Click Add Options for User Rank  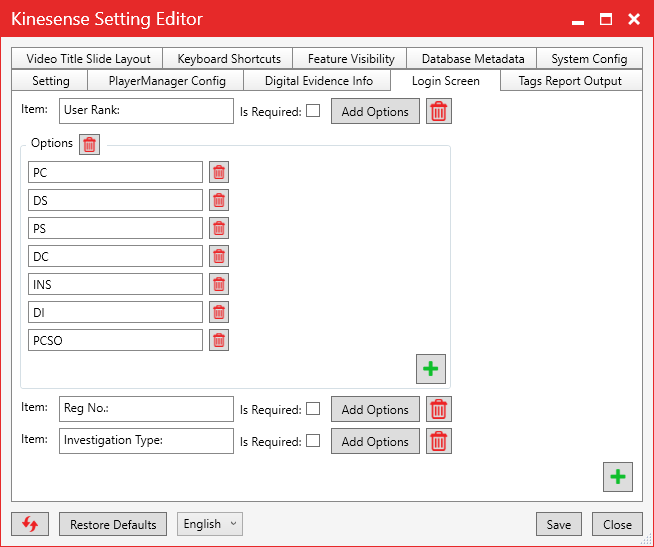tap(375, 111)
